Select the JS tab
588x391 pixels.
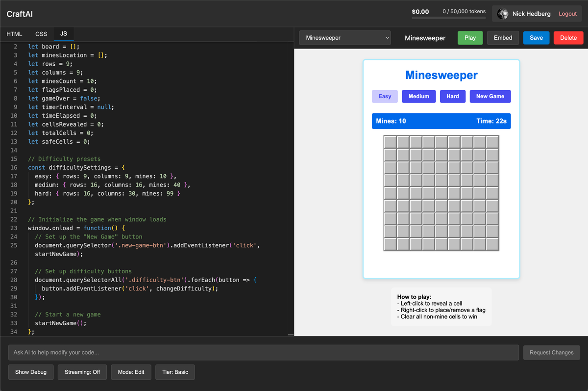(x=64, y=34)
